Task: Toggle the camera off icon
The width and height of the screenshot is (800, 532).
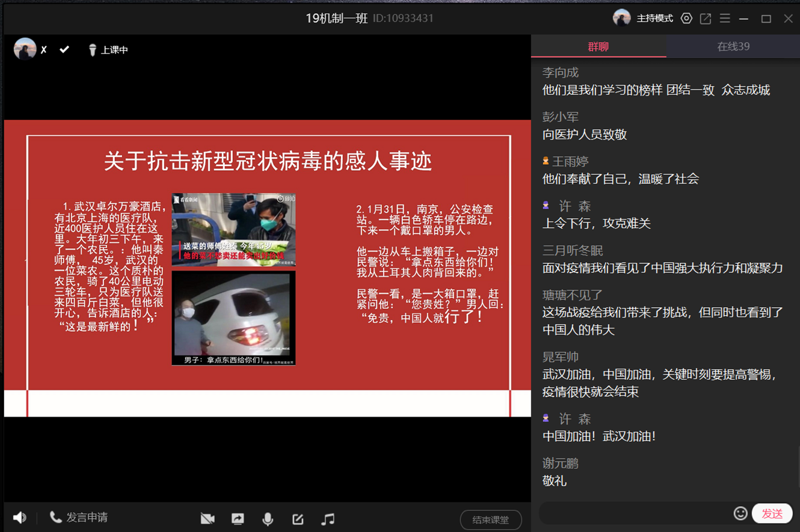Action: click(x=208, y=519)
